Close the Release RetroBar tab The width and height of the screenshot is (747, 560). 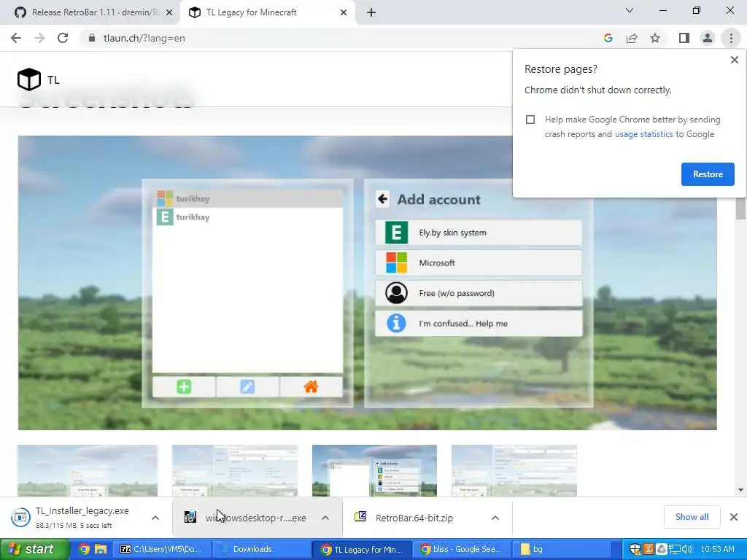(x=169, y=12)
